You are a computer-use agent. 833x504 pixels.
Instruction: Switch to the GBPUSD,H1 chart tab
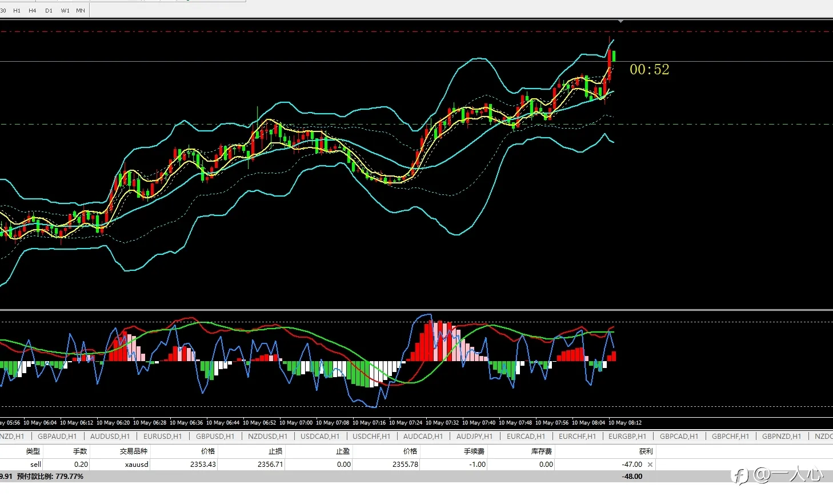point(215,436)
